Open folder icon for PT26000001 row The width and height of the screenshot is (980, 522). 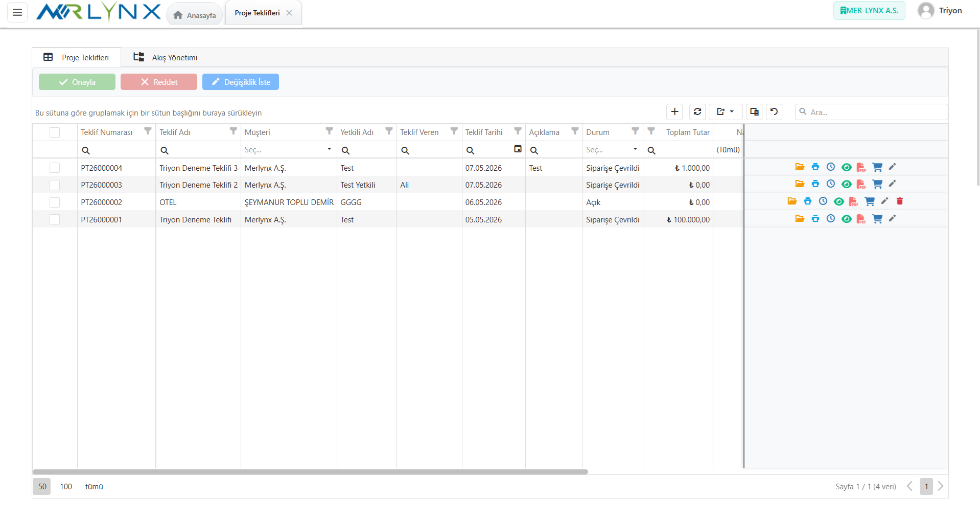(800, 219)
